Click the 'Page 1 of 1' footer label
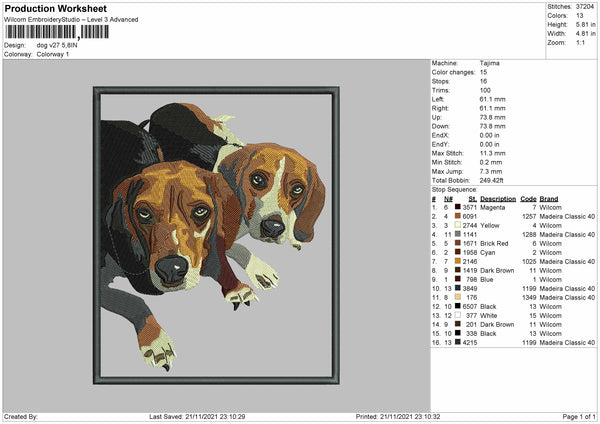Viewport: 600px width, 424px height. (579, 416)
